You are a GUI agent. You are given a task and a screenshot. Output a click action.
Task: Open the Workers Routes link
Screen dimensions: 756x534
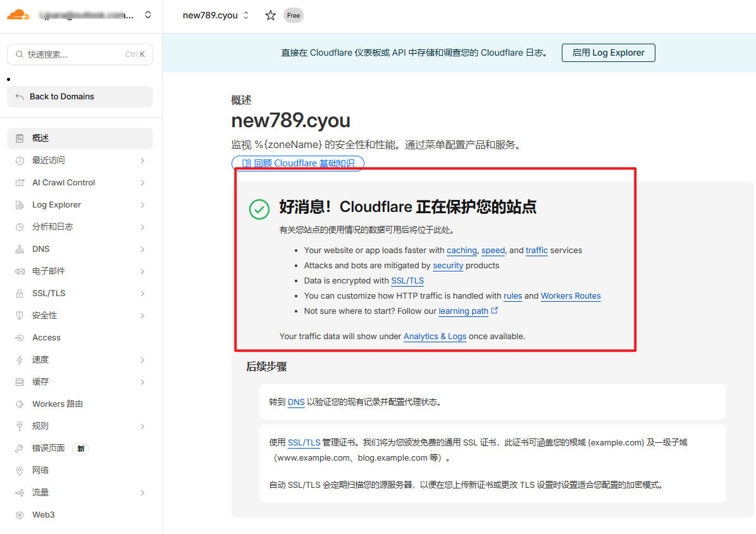pyautogui.click(x=571, y=296)
